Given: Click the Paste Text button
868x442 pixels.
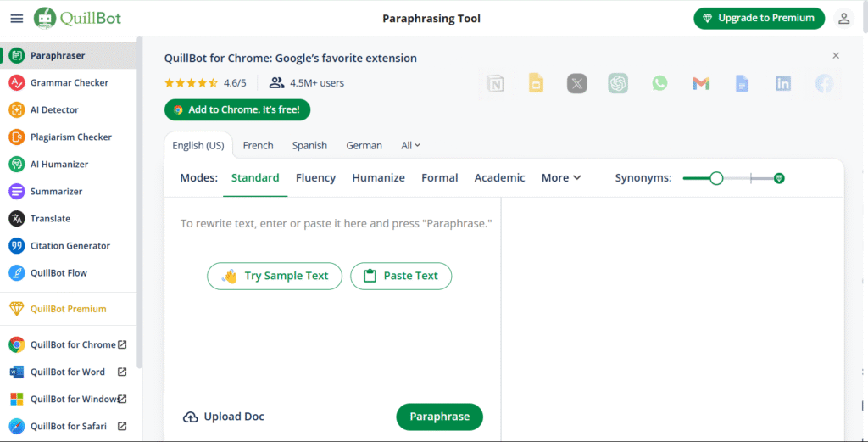Looking at the screenshot, I should click(x=401, y=276).
